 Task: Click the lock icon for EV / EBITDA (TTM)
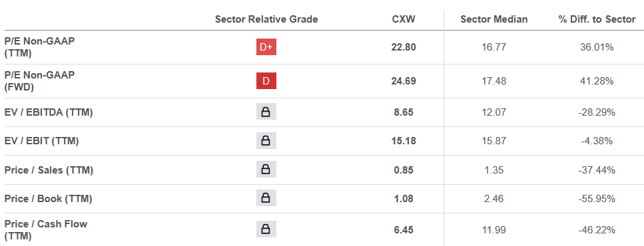pos(266,112)
